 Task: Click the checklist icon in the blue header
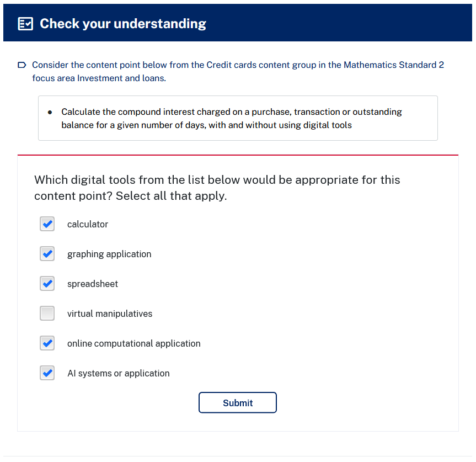point(25,23)
